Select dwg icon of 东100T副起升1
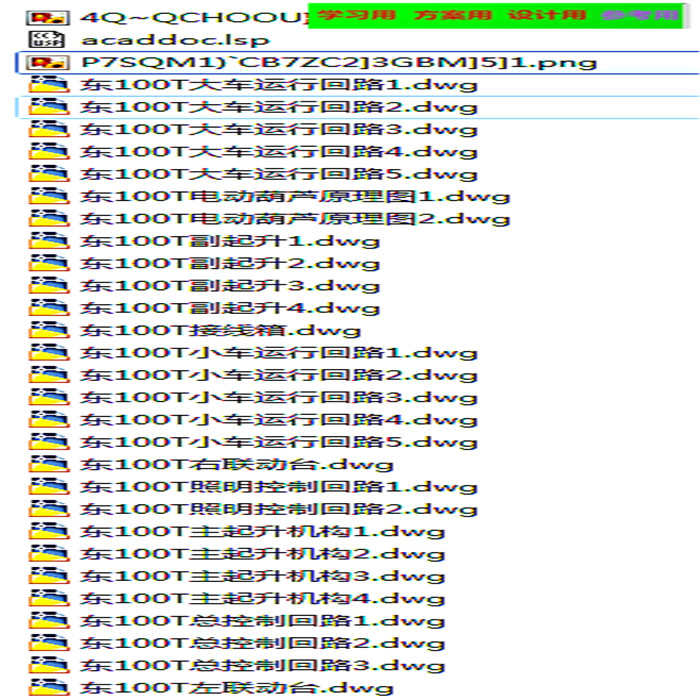This screenshot has height=700, width=700. pos(49,241)
